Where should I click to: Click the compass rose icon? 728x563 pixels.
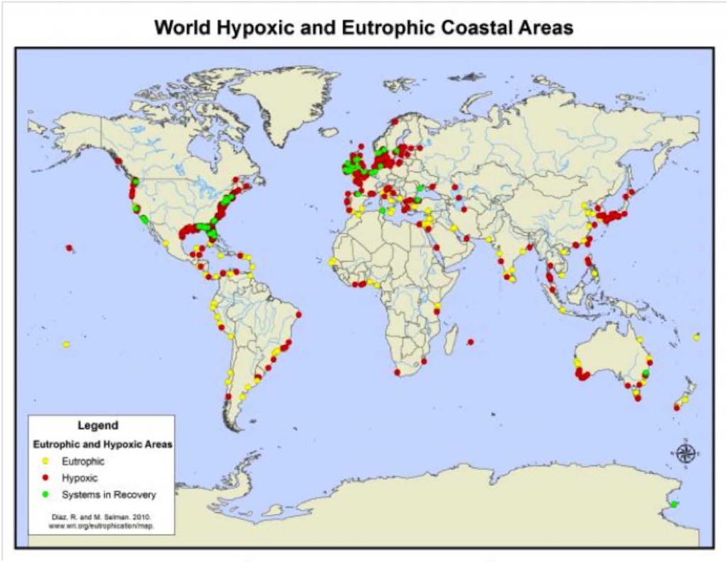(x=685, y=453)
